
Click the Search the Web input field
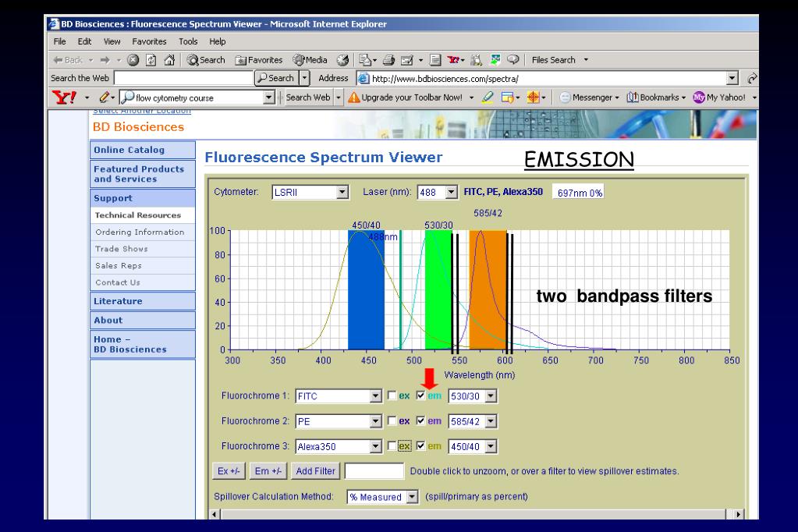click(184, 78)
